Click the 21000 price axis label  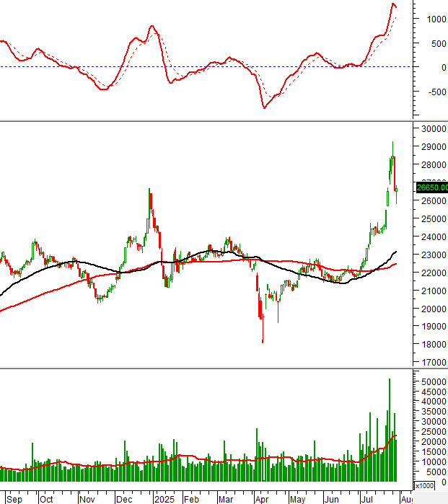point(434,291)
